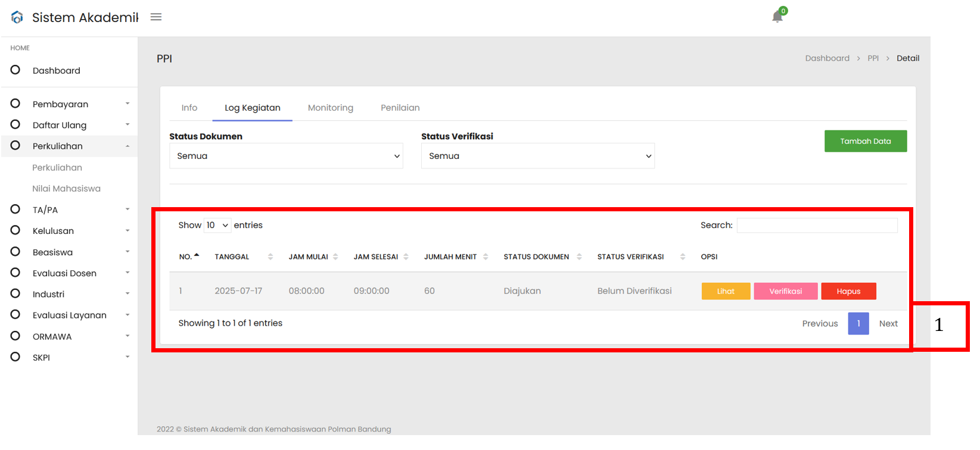The width and height of the screenshot is (980, 450).
Task: Open the notification bell icon
Action: [777, 16]
